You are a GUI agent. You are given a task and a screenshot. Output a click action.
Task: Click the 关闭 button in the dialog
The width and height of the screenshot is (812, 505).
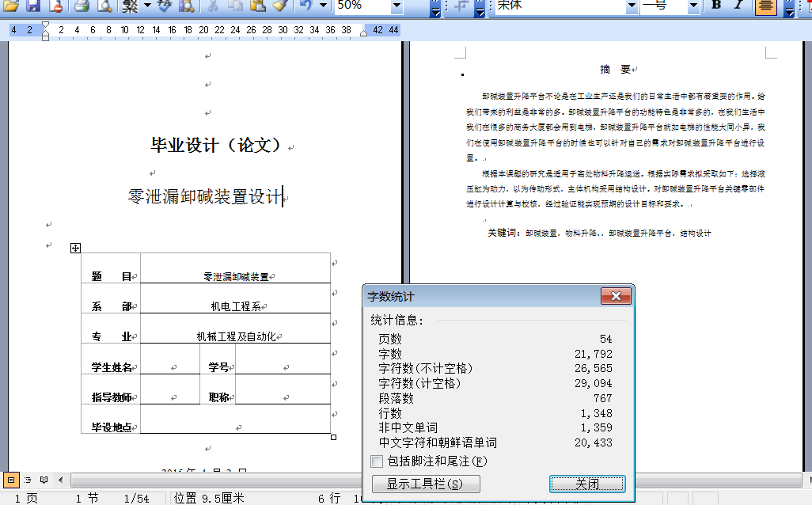pyautogui.click(x=587, y=484)
